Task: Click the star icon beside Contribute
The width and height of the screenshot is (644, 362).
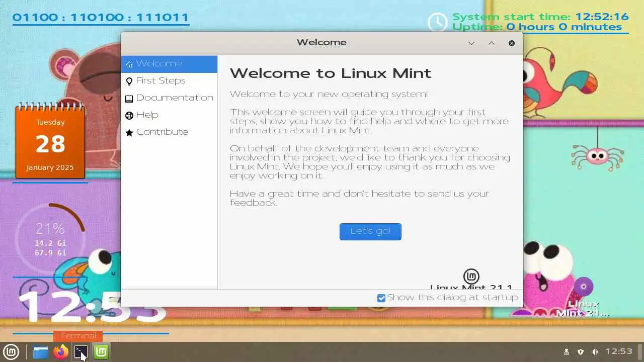Action: pyautogui.click(x=129, y=132)
